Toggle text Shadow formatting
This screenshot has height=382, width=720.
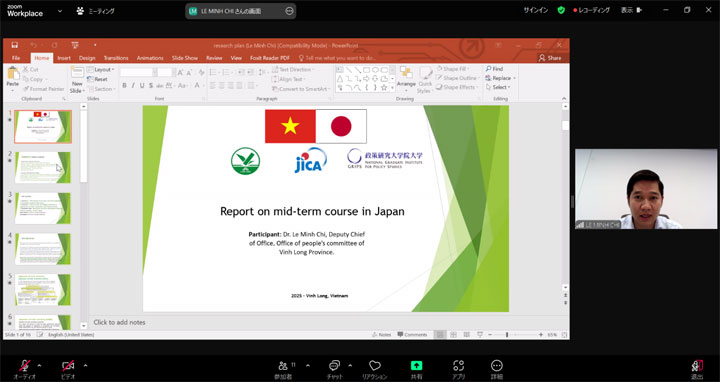(151, 85)
